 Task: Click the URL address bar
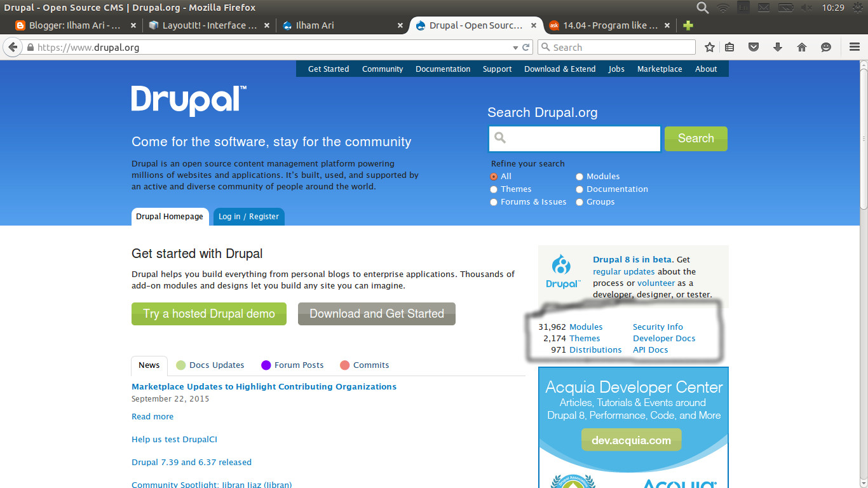[x=273, y=47]
